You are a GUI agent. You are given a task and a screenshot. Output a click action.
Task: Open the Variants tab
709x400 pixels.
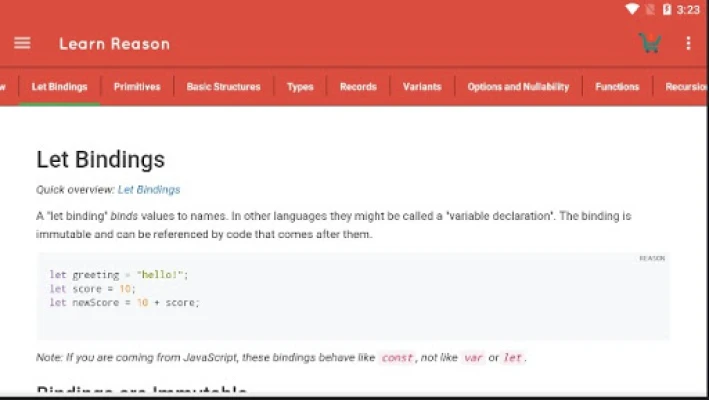tap(422, 87)
